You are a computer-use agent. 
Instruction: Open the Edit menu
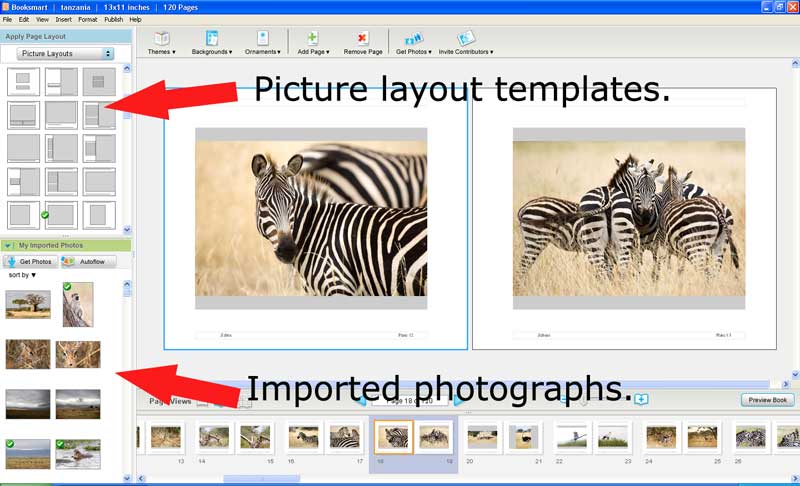pos(24,19)
